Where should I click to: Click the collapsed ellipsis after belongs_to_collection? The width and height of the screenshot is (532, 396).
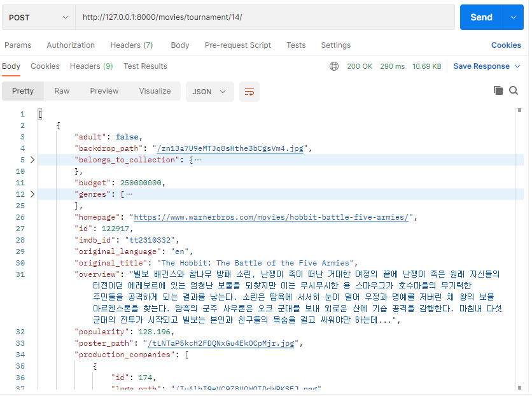point(198,160)
